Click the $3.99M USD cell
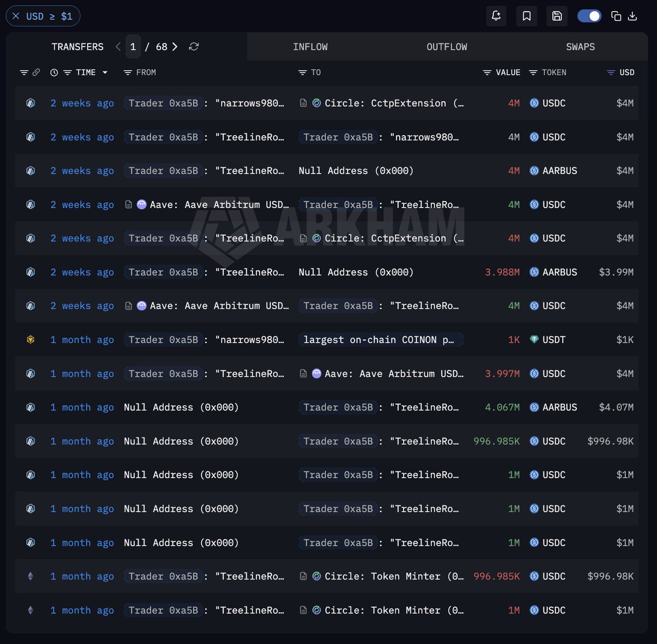Viewport: 657px width, 644px height. [x=616, y=272]
